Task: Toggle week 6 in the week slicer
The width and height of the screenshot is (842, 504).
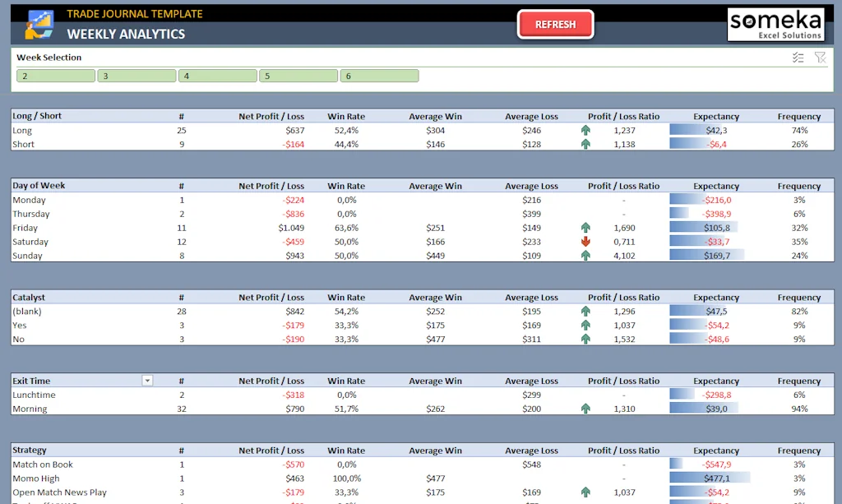Action: tap(379, 75)
